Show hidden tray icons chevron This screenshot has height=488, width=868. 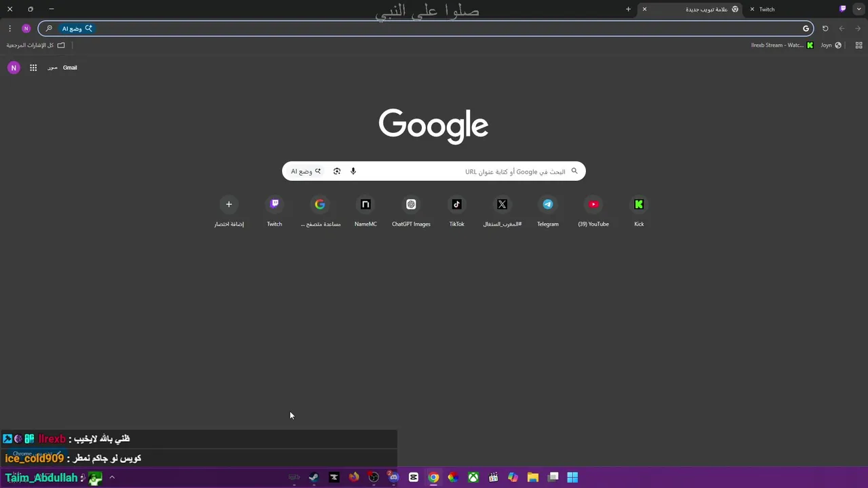pos(112,477)
